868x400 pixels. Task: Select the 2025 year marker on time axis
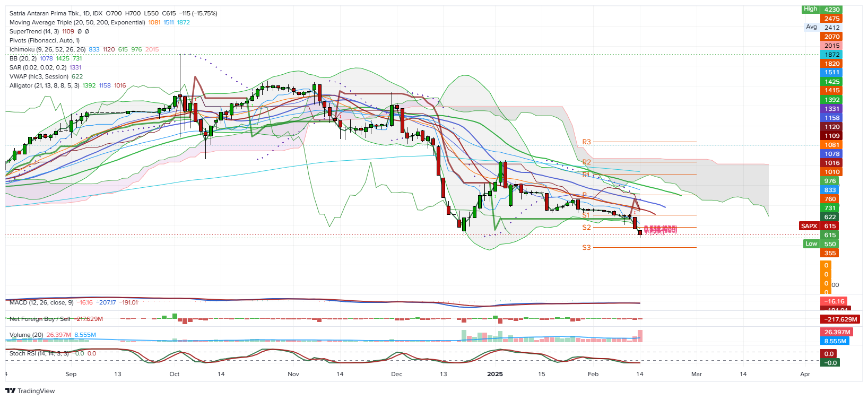[x=495, y=374]
